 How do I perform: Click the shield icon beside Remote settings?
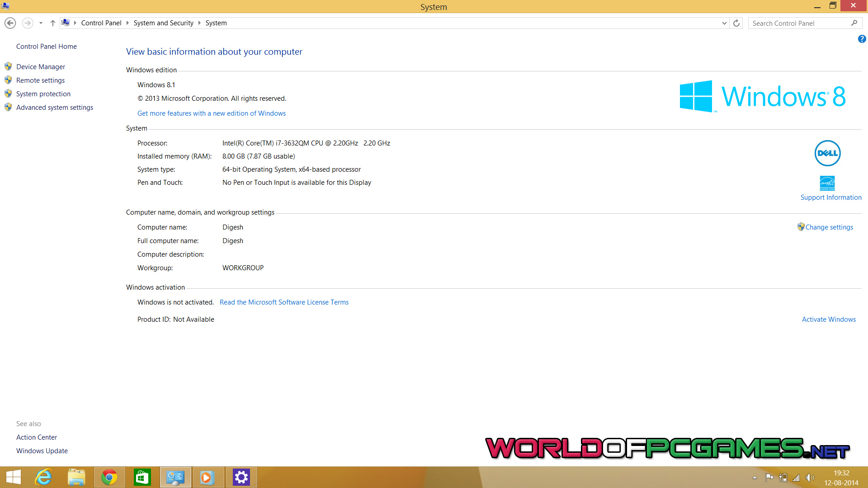(x=8, y=80)
